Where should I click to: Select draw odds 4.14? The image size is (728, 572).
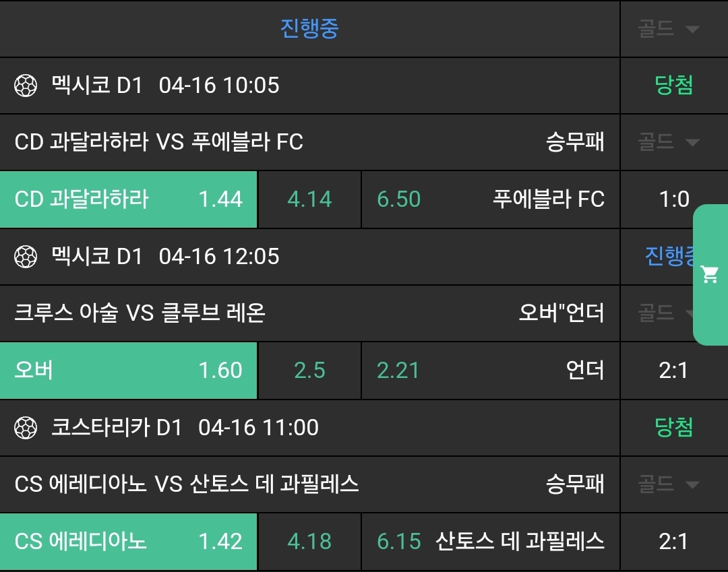click(309, 199)
